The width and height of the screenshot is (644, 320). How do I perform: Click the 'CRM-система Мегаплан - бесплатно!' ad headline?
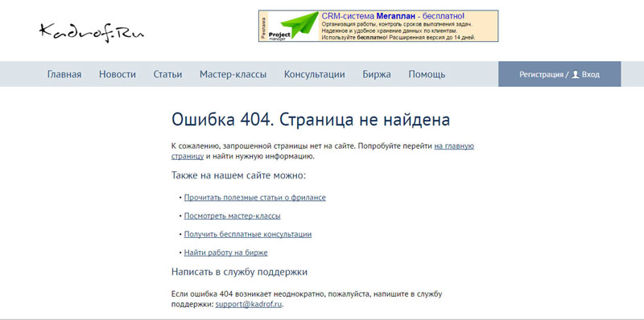pyautogui.click(x=393, y=16)
